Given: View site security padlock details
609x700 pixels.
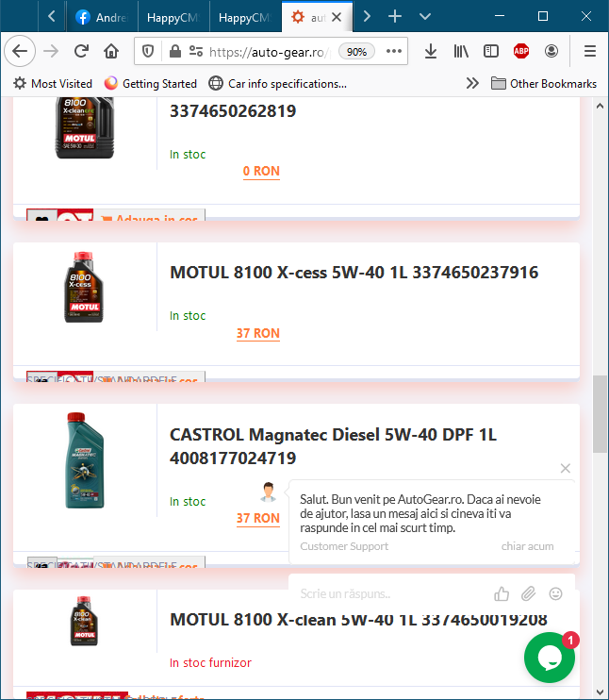Looking at the screenshot, I should point(175,52).
